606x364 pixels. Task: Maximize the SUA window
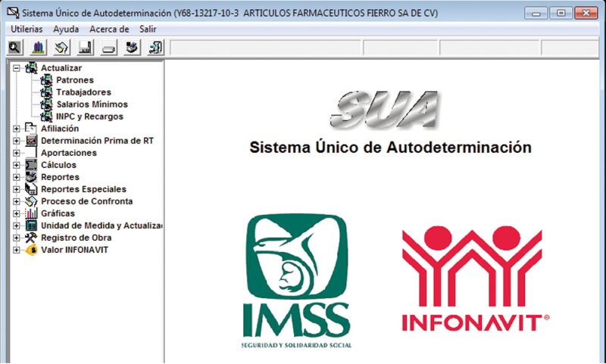pos(561,13)
